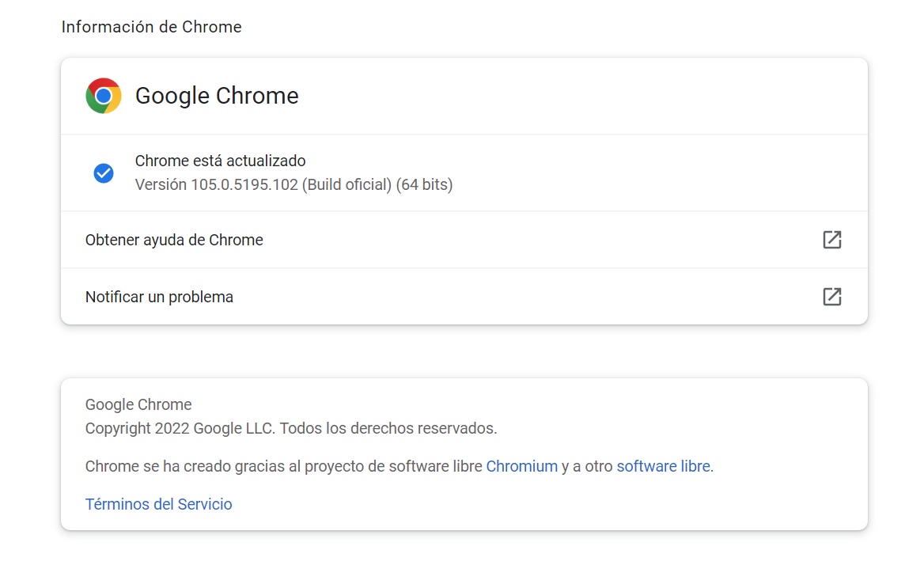Click the Información de Chrome heading
This screenshot has width=924, height=584.
click(x=151, y=27)
